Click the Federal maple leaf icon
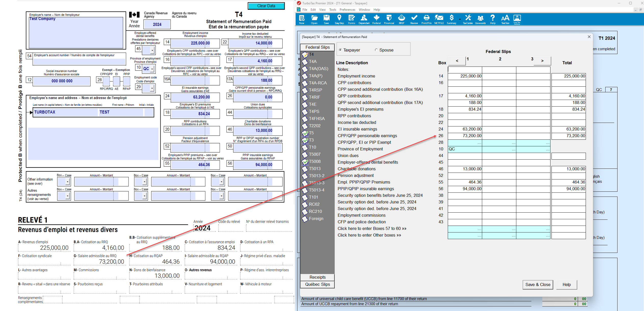 click(376, 19)
